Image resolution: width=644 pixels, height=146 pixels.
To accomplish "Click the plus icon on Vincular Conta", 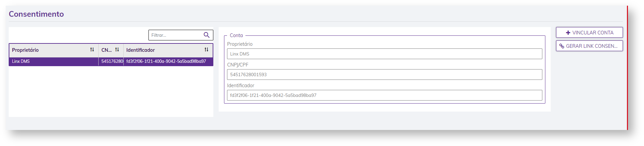I will point(568,33).
